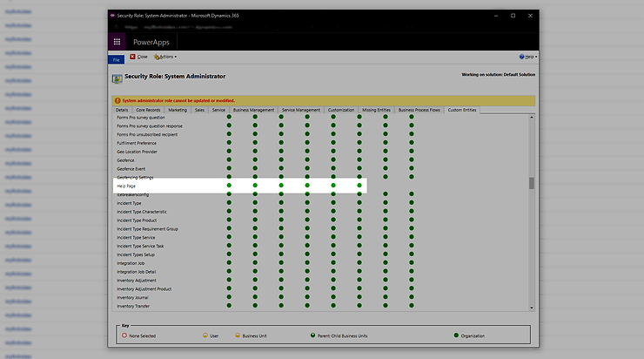Go to the Customization tab
The height and width of the screenshot is (359, 644).
[341, 110]
